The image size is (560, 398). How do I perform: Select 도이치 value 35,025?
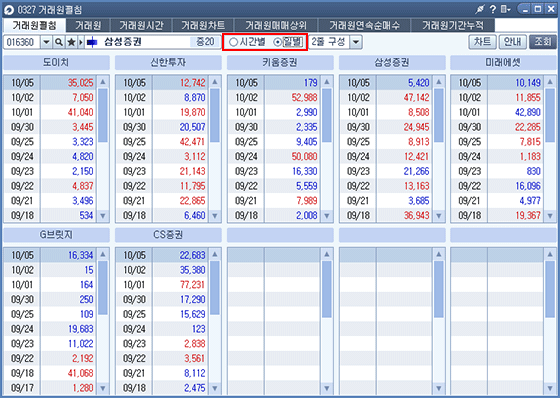click(x=80, y=83)
